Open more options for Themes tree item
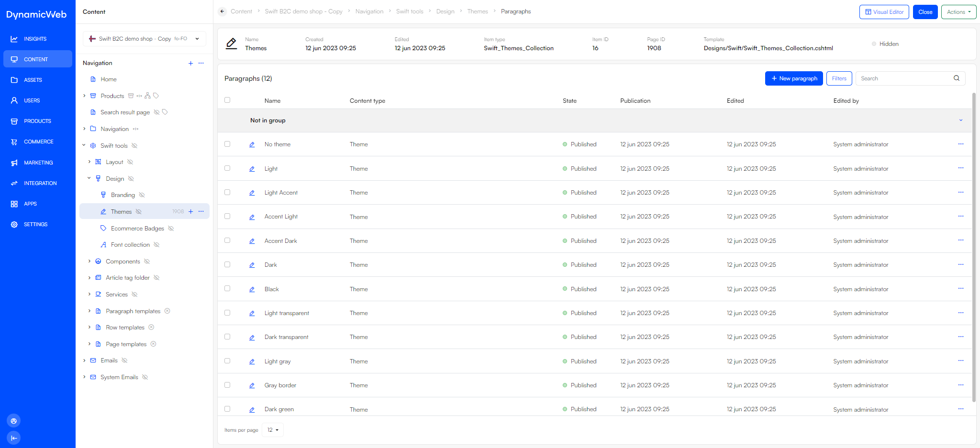 (x=201, y=211)
